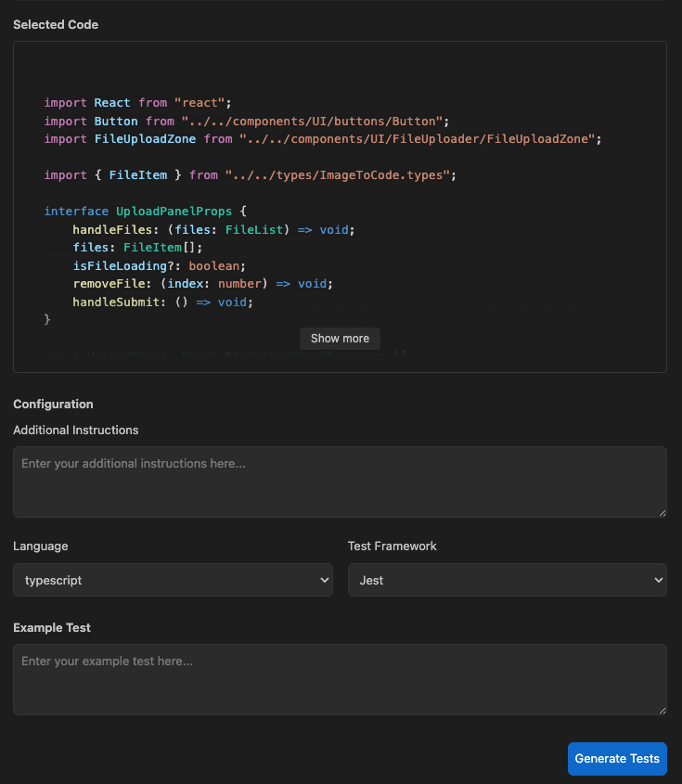Focus the Additional Instructions text area
The width and height of the screenshot is (682, 784).
(340, 482)
